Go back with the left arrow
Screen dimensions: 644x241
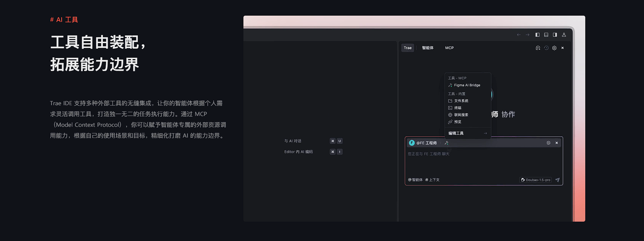point(519,35)
